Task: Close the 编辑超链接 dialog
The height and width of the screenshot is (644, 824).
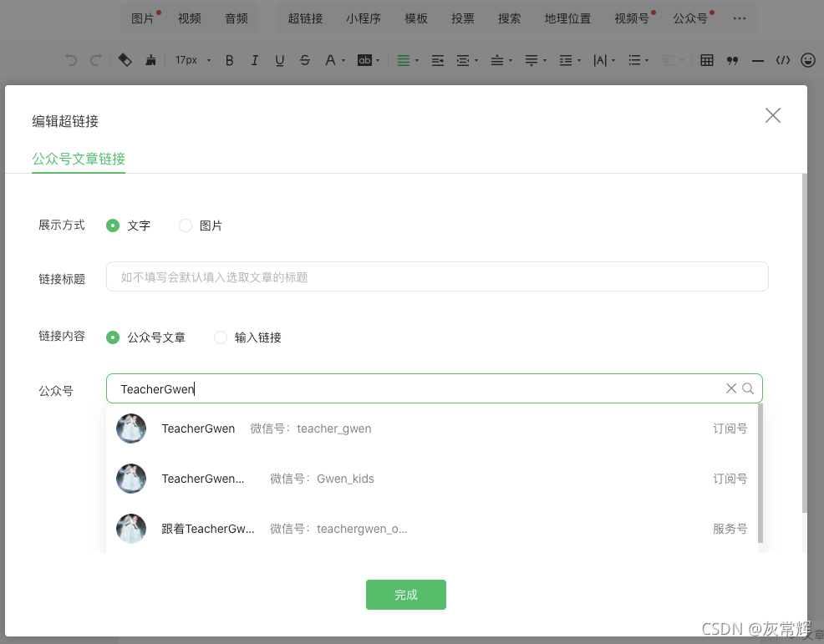Action: (x=772, y=115)
